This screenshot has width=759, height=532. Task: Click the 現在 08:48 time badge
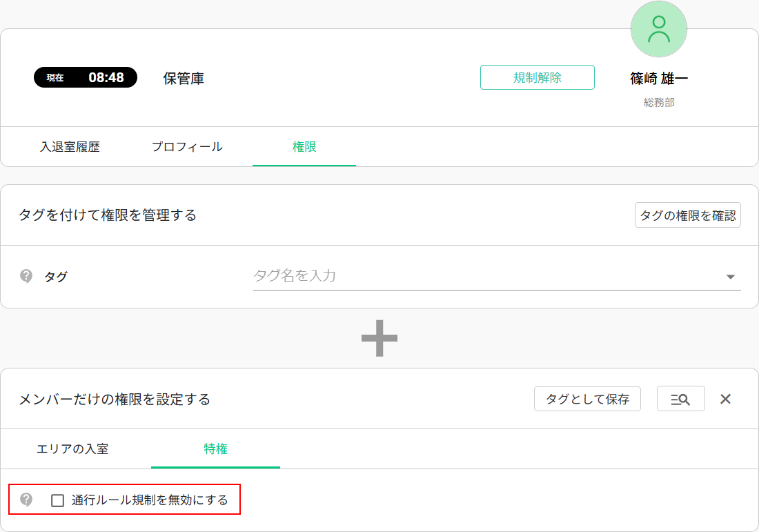86,77
